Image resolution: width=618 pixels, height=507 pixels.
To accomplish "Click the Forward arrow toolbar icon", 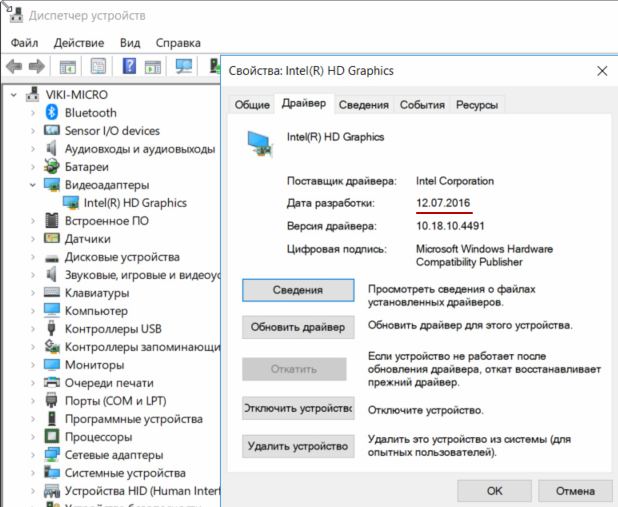I will click(37, 66).
